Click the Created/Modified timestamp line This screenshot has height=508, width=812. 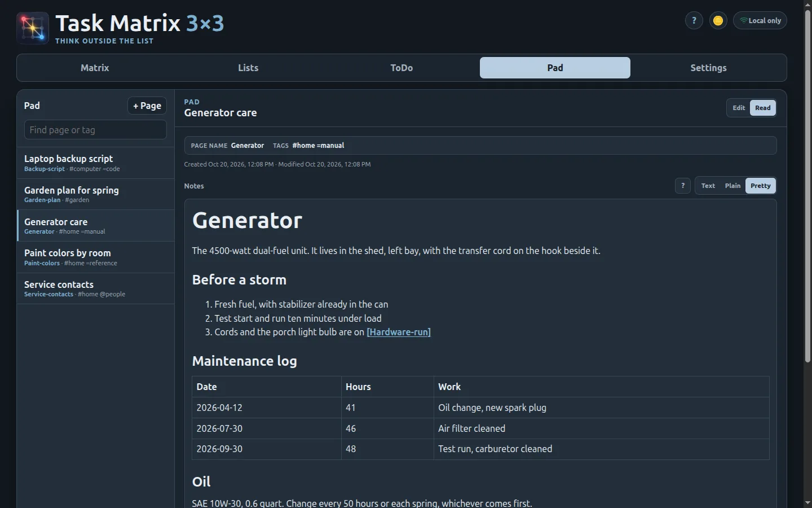277,164
